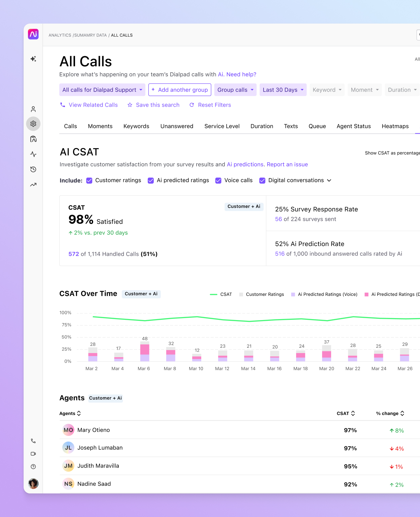Image resolution: width=420 pixels, height=517 pixels.
Task: Start a video meeting via camera icon
Action: pyautogui.click(x=33, y=453)
